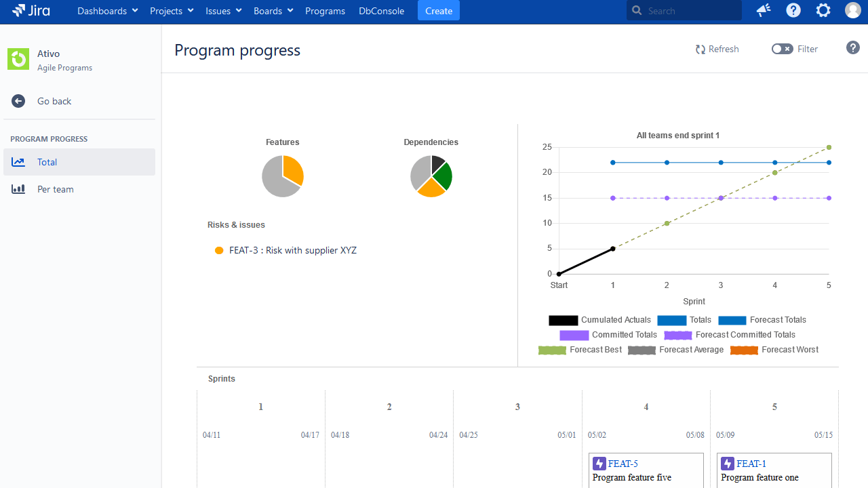This screenshot has height=488, width=868.
Task: Click the FEAT-5 story bolt icon
Action: coord(599,464)
